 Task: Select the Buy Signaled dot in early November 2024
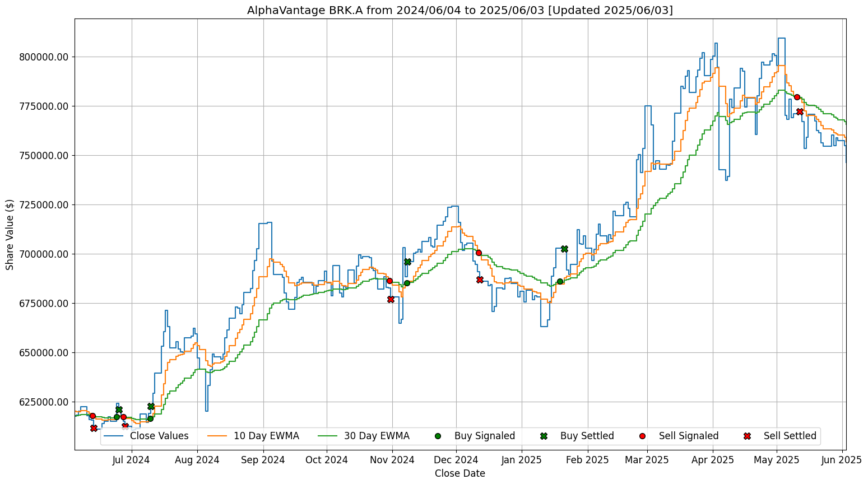(407, 283)
